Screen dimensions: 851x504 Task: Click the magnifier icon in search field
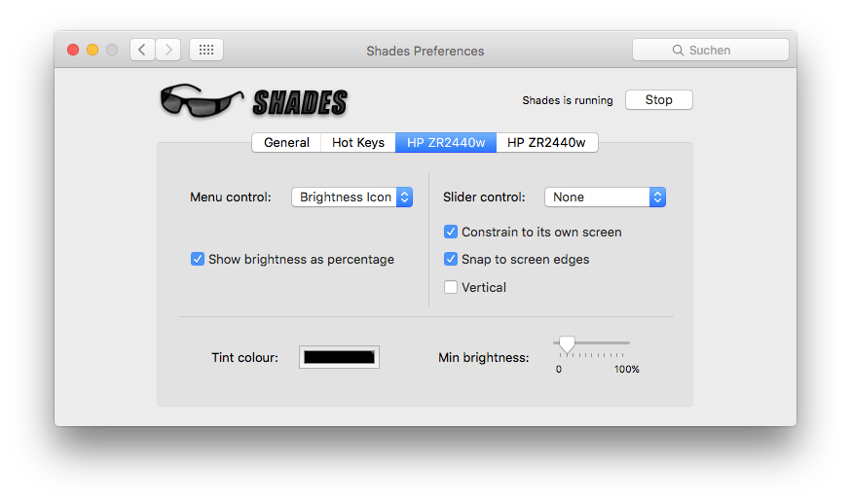678,51
